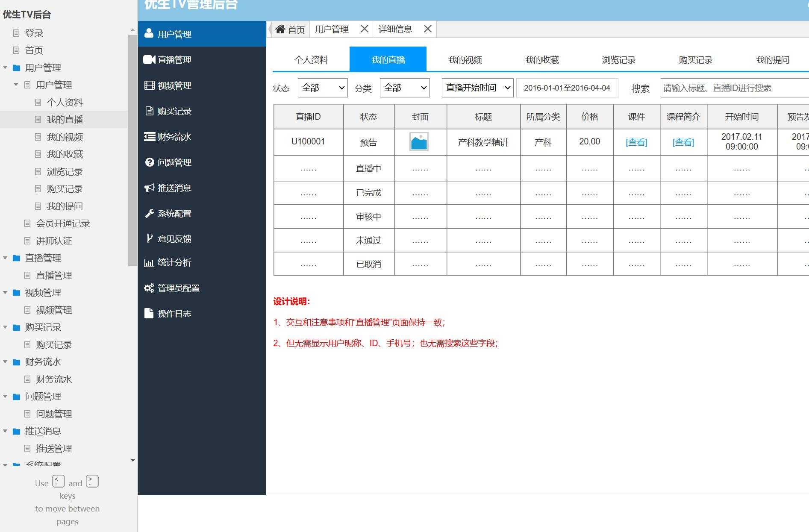809x532 pixels.
Task: Click the 管理员配置 gears icon
Action: click(x=149, y=288)
